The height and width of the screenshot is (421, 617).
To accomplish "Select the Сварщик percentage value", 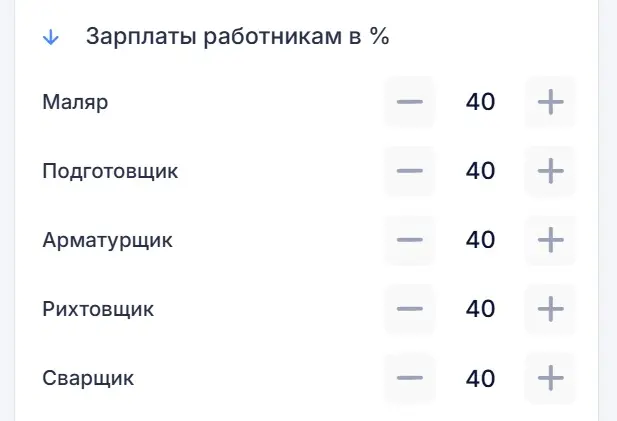I will (480, 378).
